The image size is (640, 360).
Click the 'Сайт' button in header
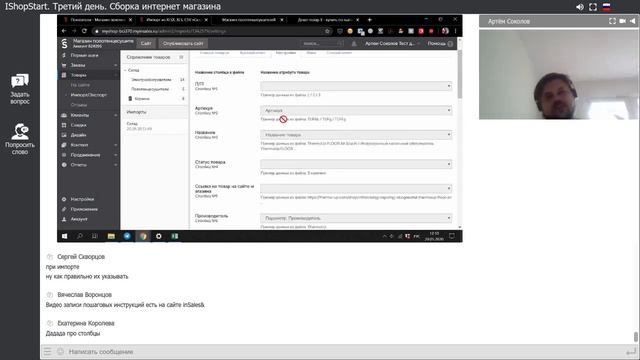pos(146,43)
